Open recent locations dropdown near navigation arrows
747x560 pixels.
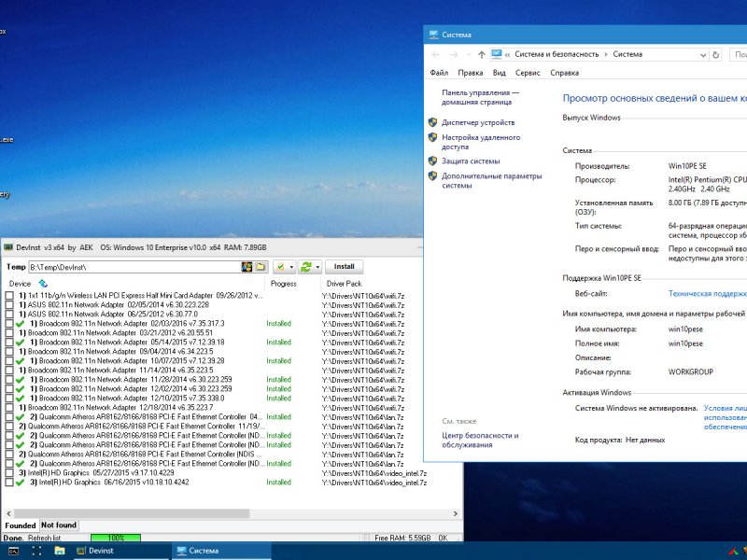[469, 55]
